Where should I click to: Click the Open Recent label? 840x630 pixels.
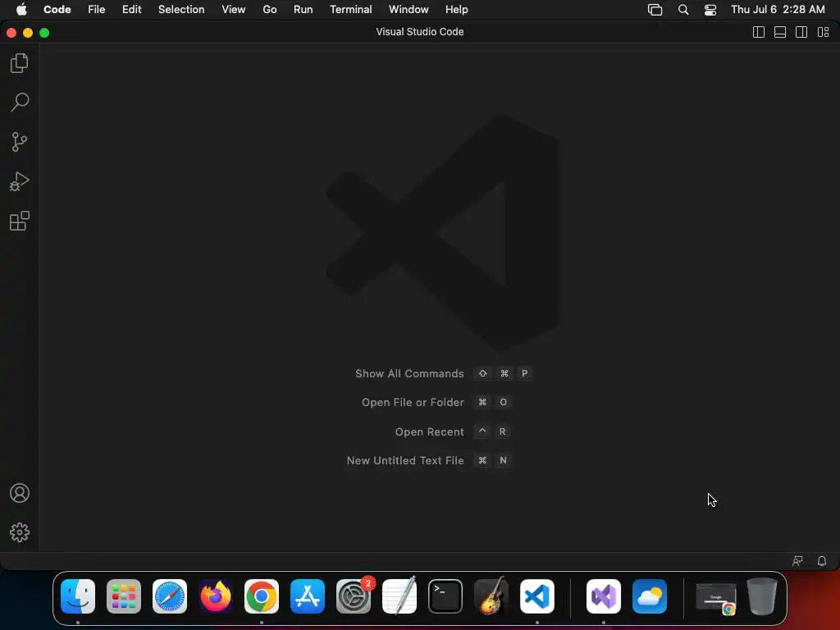(x=429, y=431)
